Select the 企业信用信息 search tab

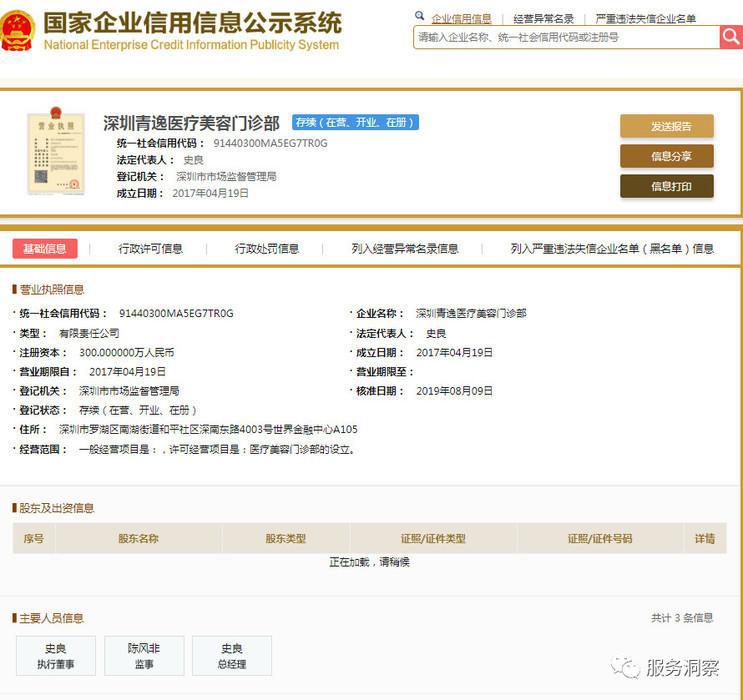461,19
